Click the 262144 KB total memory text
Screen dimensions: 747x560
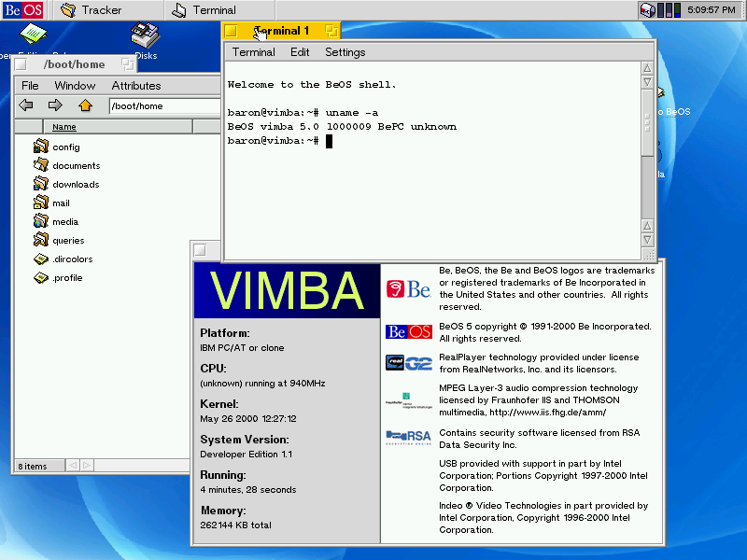235,525
